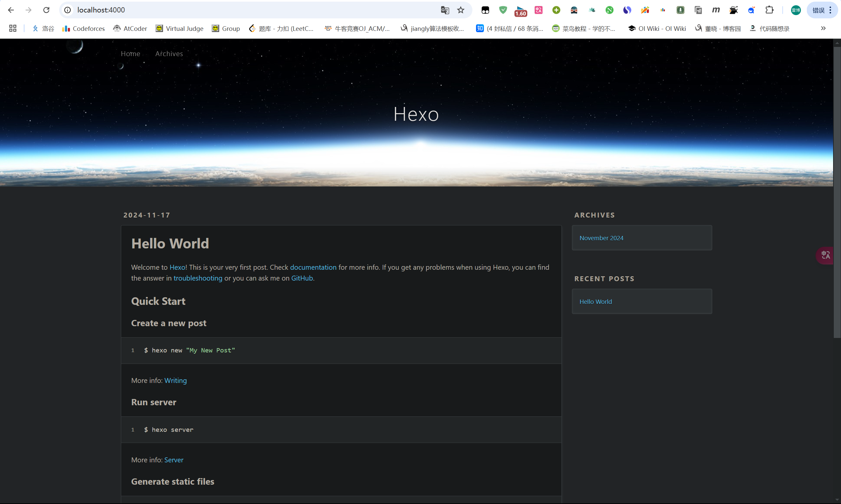Click the floating translate widget on right edge
The width and height of the screenshot is (841, 504).
(825, 255)
